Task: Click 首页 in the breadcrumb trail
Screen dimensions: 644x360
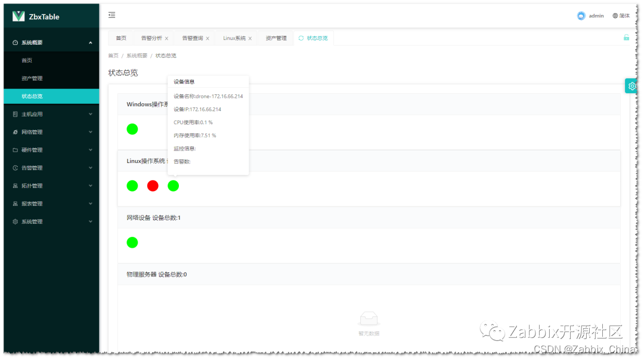Action: (x=113, y=55)
